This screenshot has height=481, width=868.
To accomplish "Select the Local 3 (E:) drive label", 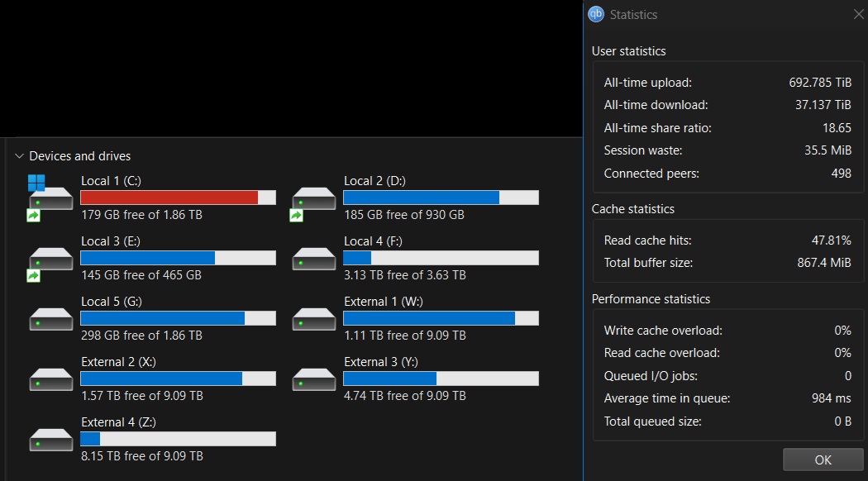I will [111, 241].
